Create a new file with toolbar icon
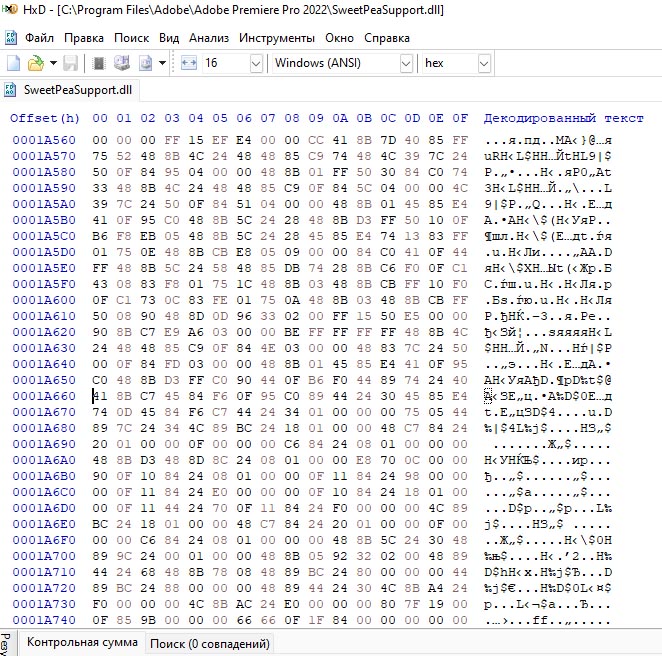The image size is (662, 656). click(13, 63)
